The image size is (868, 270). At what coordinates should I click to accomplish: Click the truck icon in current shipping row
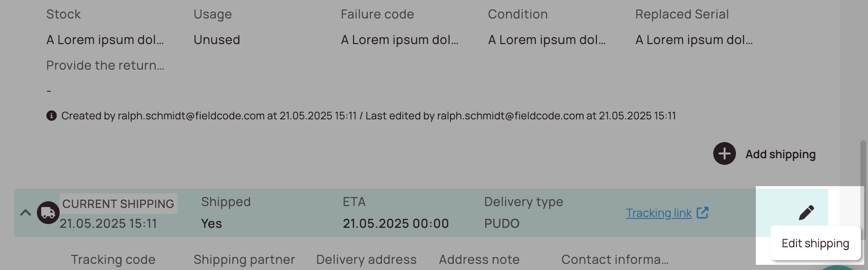point(48,213)
